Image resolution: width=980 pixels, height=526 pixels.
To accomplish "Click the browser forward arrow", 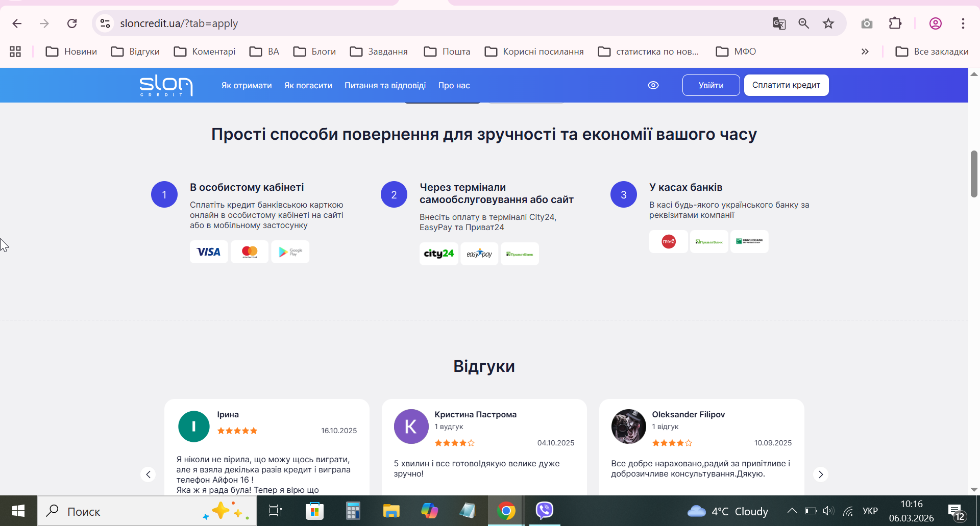I will [x=44, y=23].
